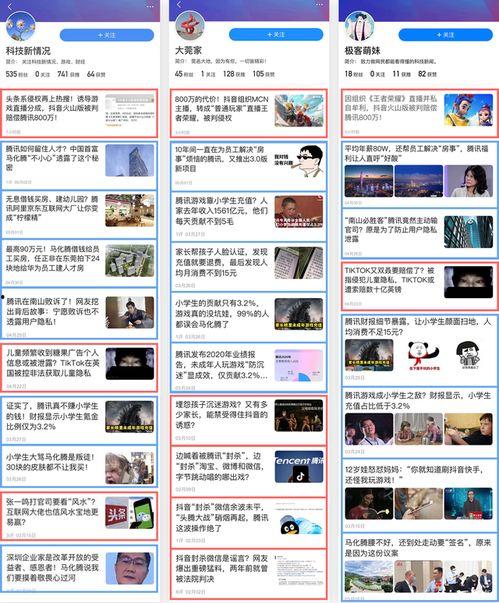View 535 followers of 科技新情况
The image size is (499, 603).
point(17,74)
